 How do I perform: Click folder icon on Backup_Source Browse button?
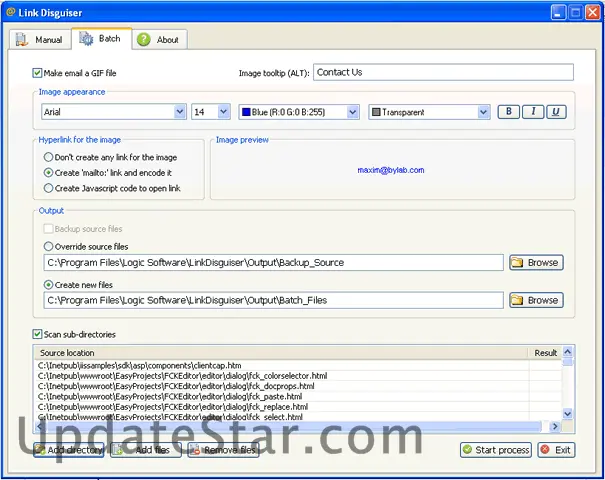pos(517,262)
